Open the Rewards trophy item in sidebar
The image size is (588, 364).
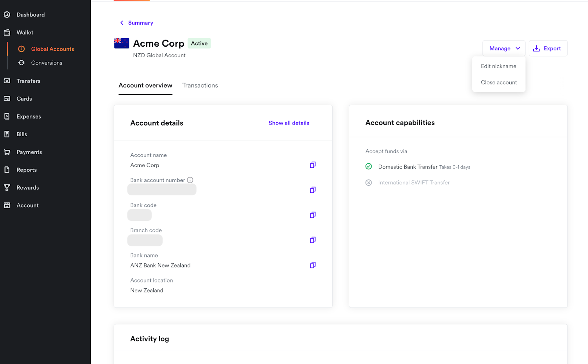tap(28, 188)
